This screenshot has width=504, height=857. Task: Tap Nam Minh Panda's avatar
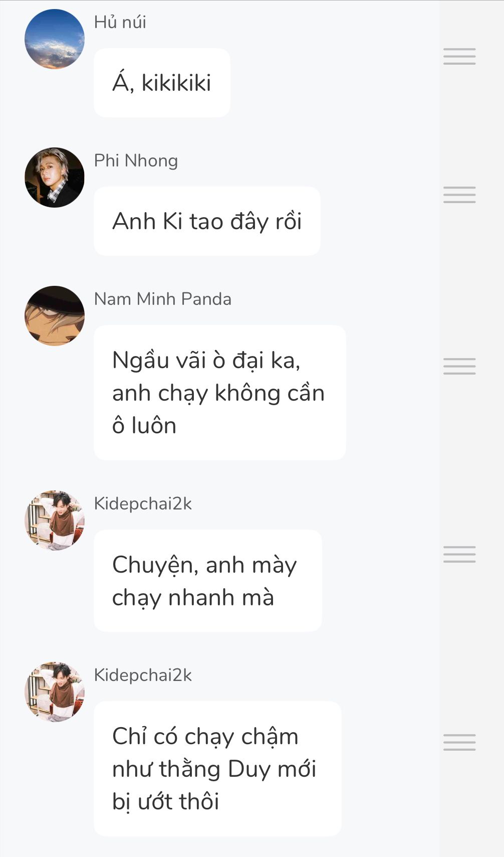[x=55, y=316]
